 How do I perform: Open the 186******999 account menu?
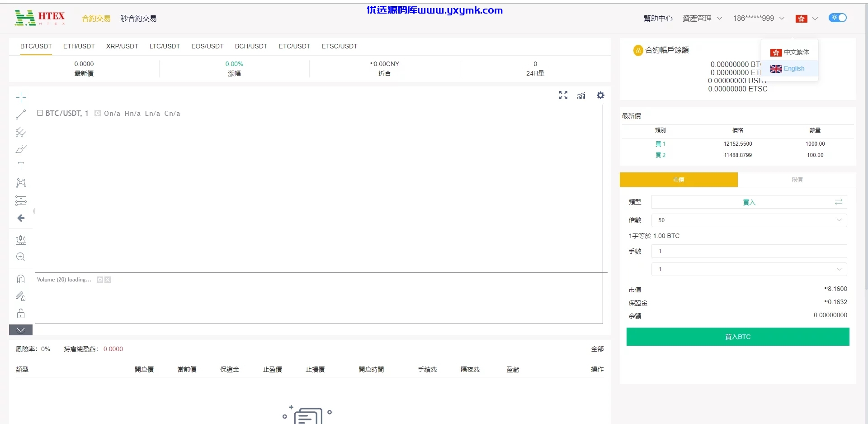(759, 19)
